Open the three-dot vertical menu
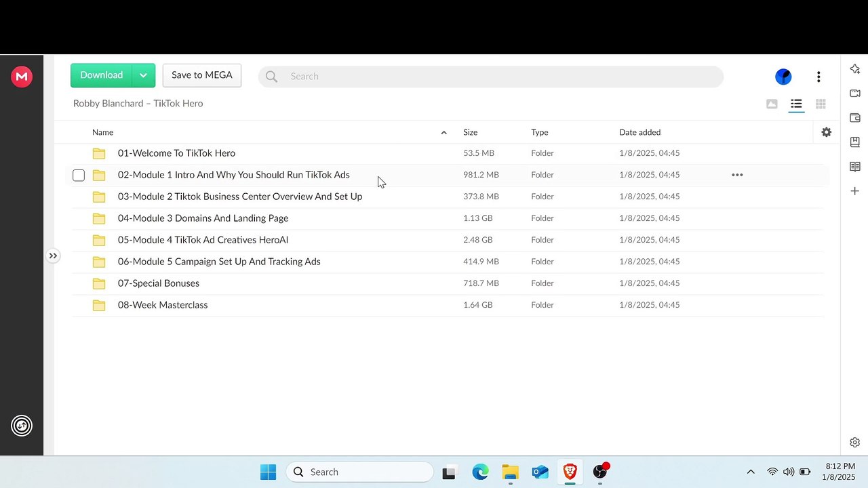Image resolution: width=868 pixels, height=488 pixels. pyautogui.click(x=818, y=77)
